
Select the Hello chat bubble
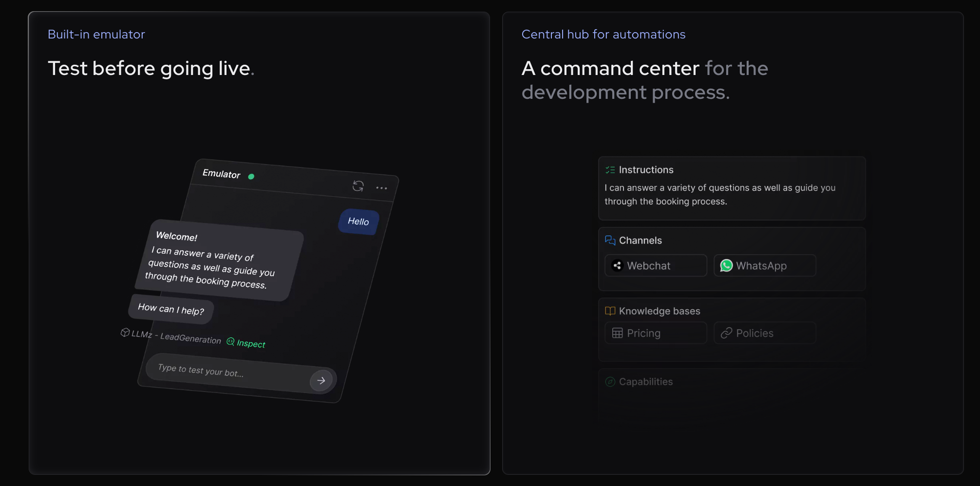[358, 222]
